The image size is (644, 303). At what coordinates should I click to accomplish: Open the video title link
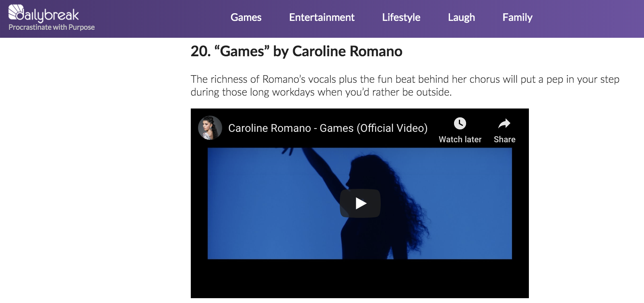pyautogui.click(x=328, y=128)
